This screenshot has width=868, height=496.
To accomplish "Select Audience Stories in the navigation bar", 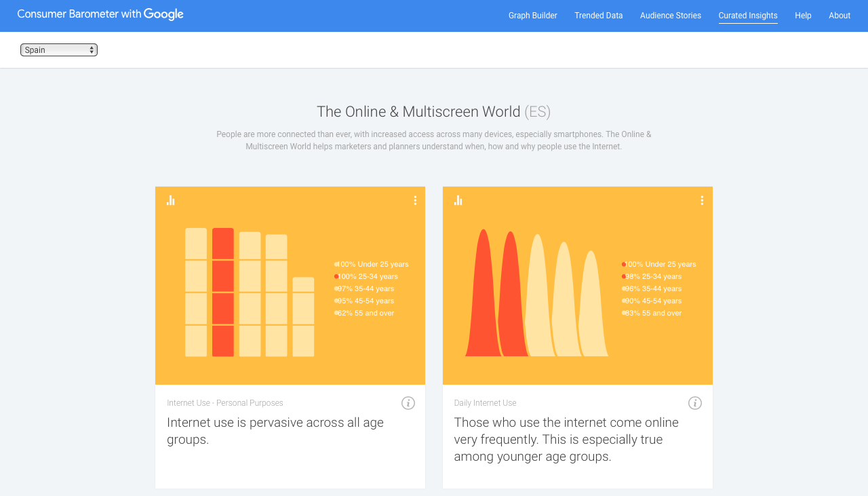I will [670, 15].
